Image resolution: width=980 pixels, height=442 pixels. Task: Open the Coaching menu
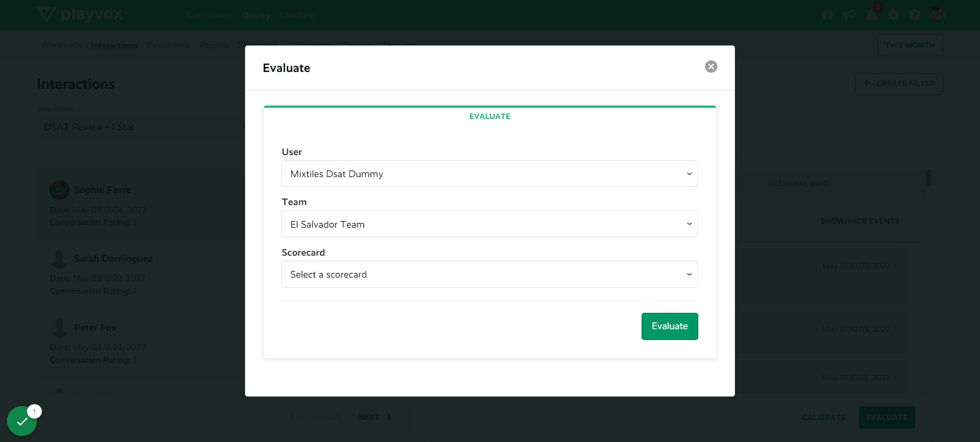tap(298, 15)
